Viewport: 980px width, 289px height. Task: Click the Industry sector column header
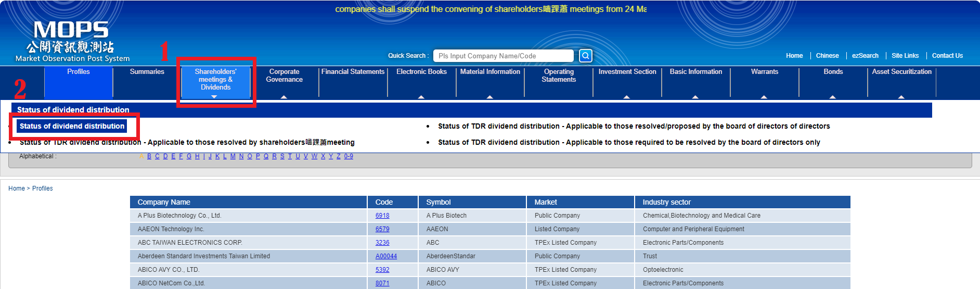point(743,202)
